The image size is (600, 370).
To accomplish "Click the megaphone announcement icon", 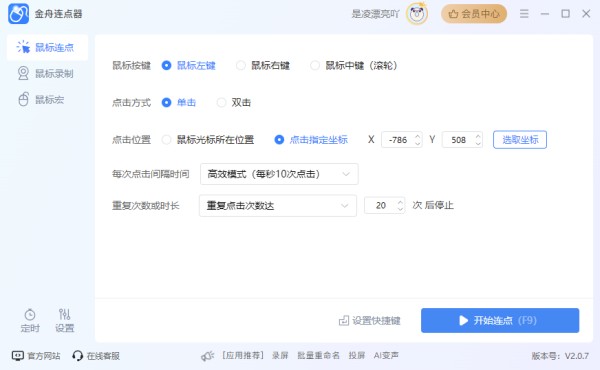I will [x=207, y=356].
